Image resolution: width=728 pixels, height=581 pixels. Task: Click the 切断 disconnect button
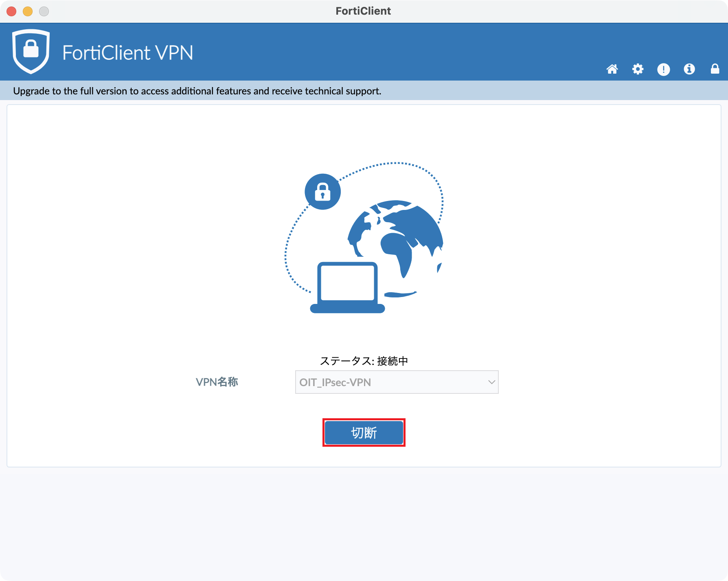point(364,432)
